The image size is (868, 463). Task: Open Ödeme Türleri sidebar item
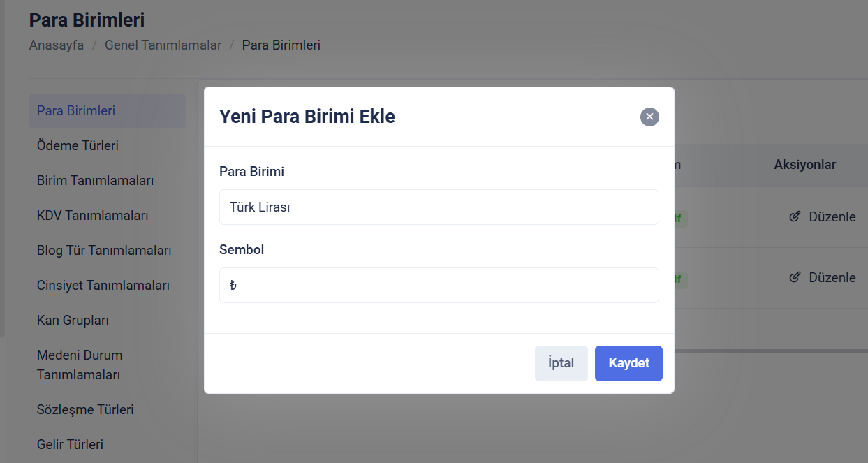(78, 146)
